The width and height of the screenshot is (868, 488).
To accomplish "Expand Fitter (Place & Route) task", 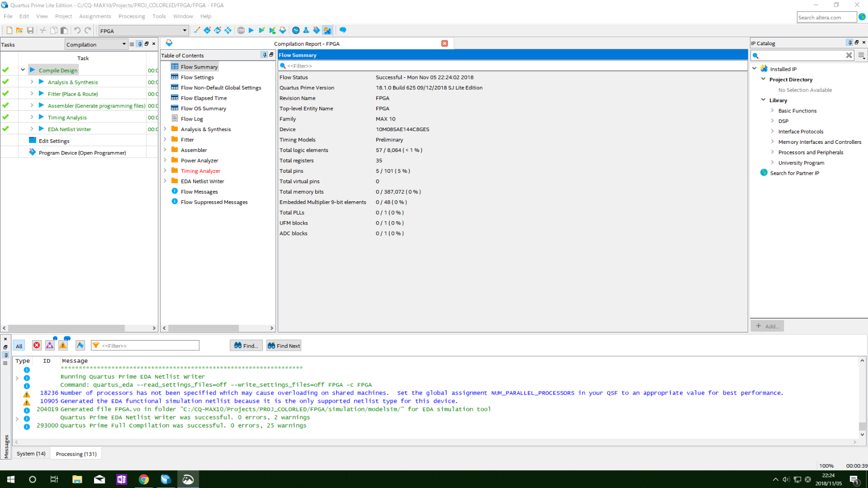I will [x=32, y=94].
